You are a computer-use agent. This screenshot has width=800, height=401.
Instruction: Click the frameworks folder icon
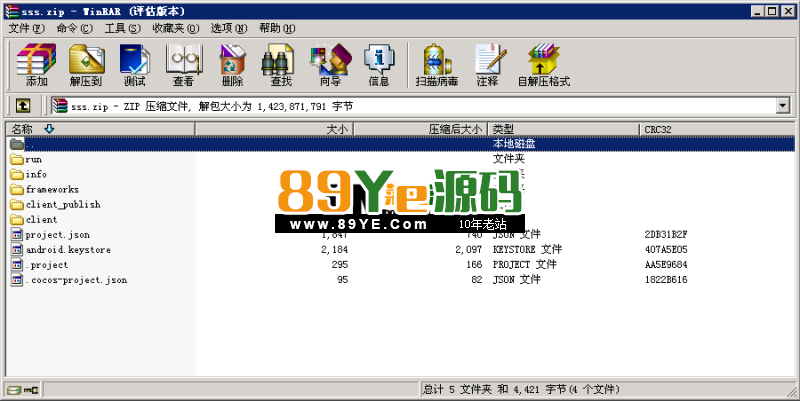point(17,189)
